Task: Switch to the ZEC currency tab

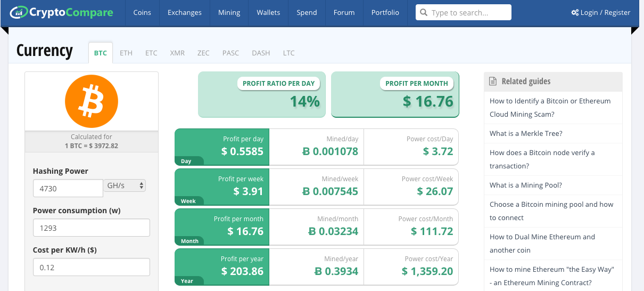Action: [203, 53]
